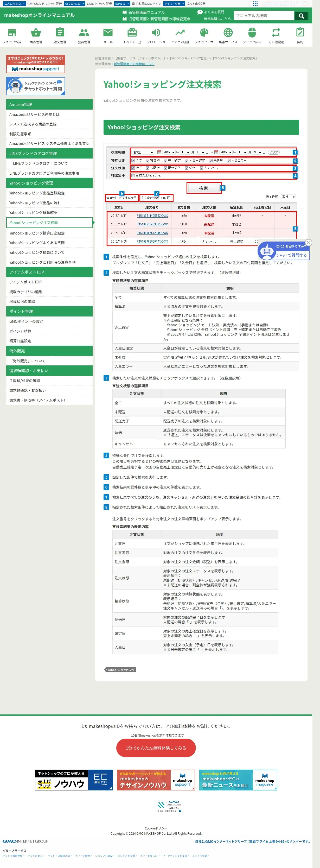The width and height of the screenshot is (320, 868).
Task: Select Yahoo!ショッピングよくある質問 sidebar item
Action: click(x=49, y=243)
